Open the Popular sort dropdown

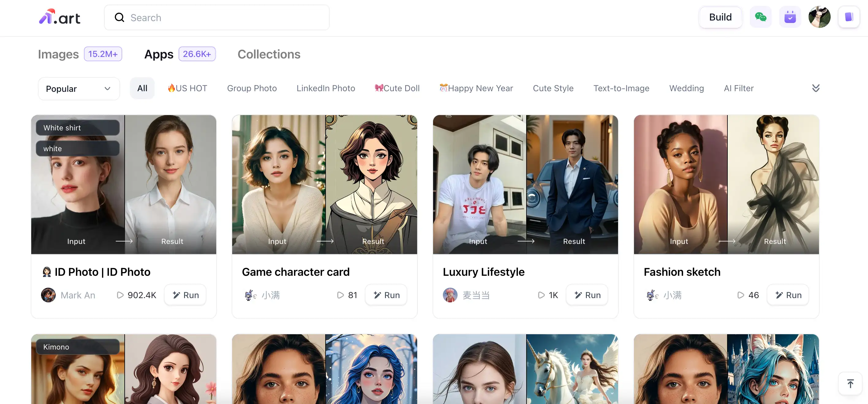[78, 89]
